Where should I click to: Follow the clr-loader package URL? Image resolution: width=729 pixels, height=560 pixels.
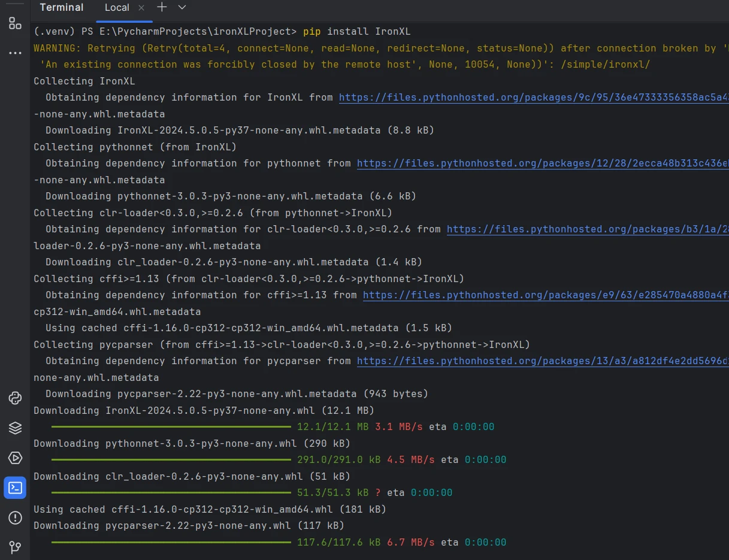click(x=587, y=229)
